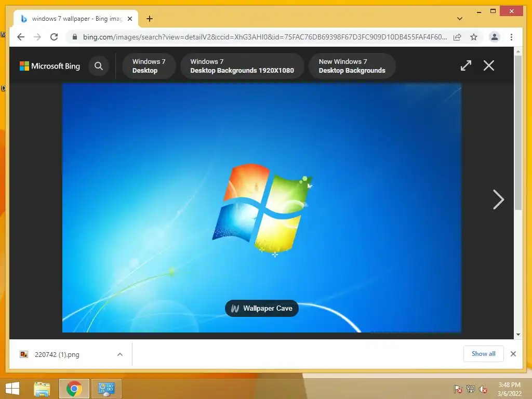Click the Microsoft Bing logo
This screenshot has width=532, height=399.
click(50, 66)
